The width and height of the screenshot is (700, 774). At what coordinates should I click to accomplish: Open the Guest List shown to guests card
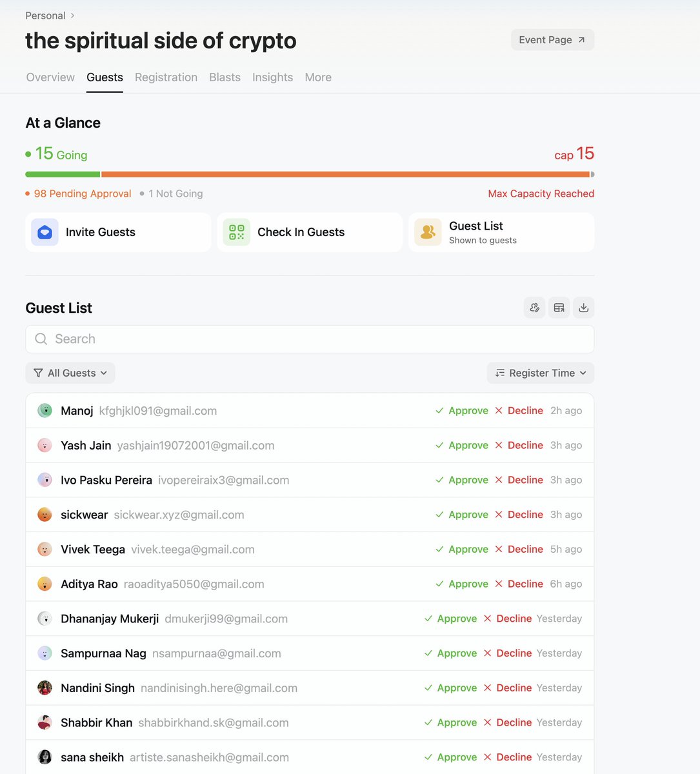pyautogui.click(x=501, y=232)
